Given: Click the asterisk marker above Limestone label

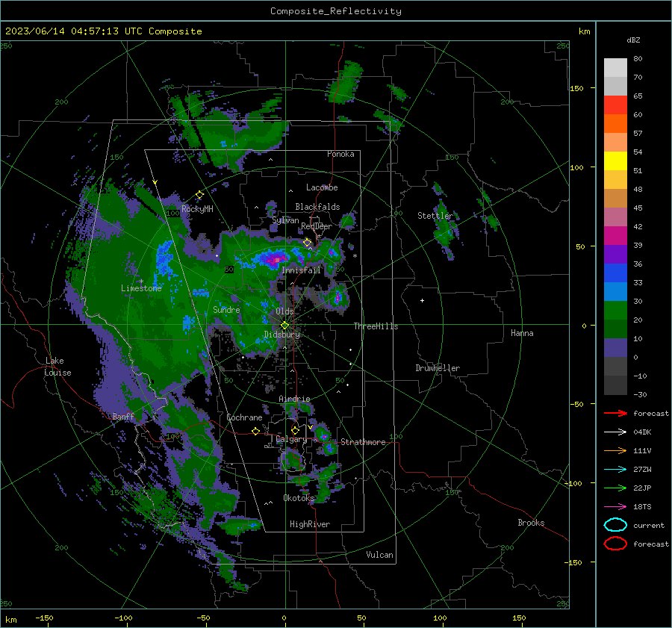Looking at the screenshot, I should pos(141,282).
